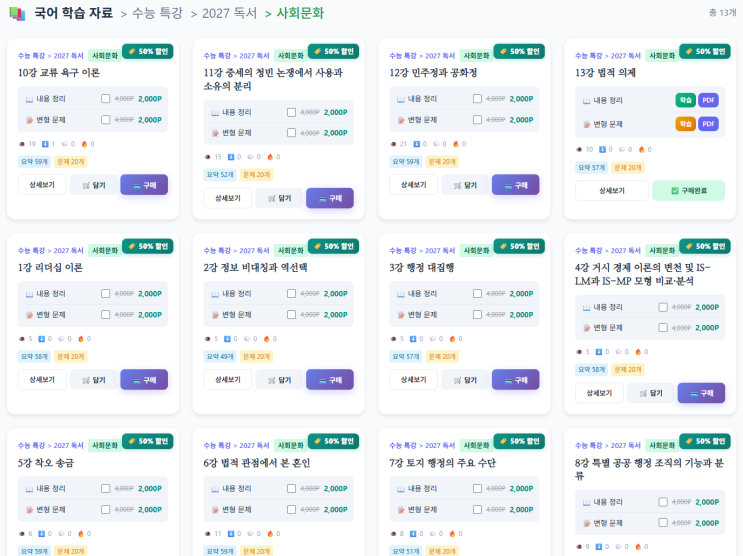Click the notepad icon beside 변형 문제 in 1강
This screenshot has height=556, width=743.
coord(29,315)
